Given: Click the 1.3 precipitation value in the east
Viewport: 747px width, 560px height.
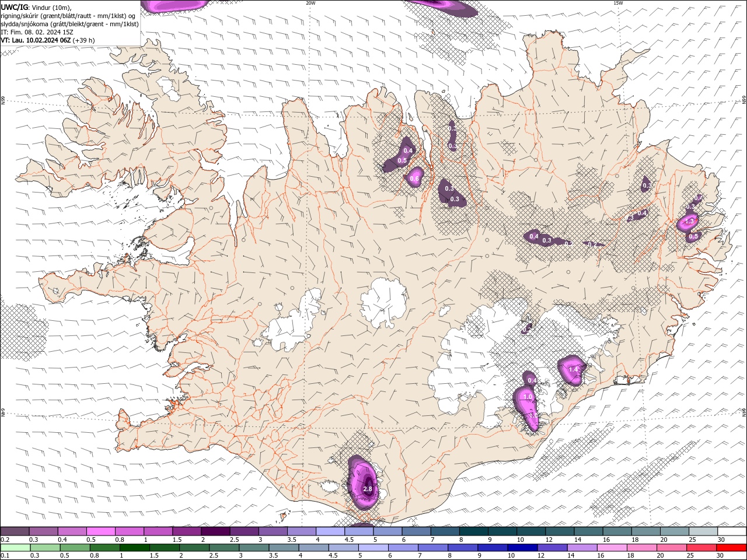Looking at the screenshot, I should 689,221.
